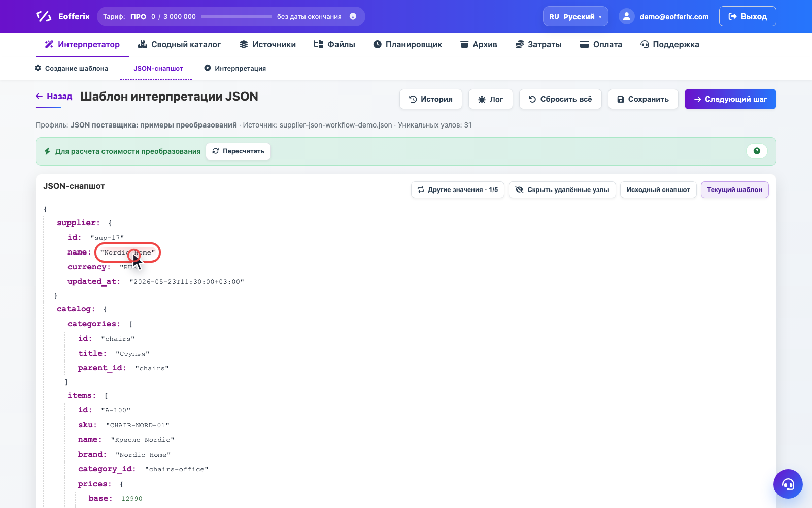Click the lightning bolt cost icon
Image resolution: width=812 pixels, height=508 pixels.
tap(47, 151)
